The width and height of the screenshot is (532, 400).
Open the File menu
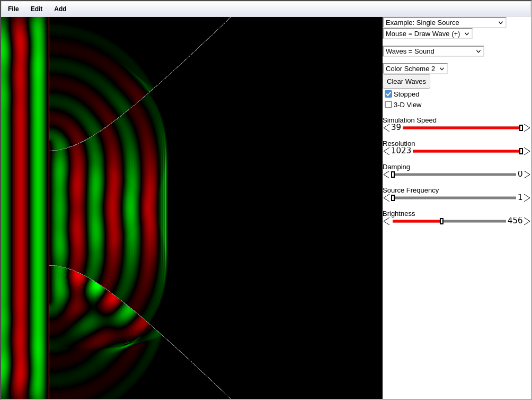[x=13, y=9]
